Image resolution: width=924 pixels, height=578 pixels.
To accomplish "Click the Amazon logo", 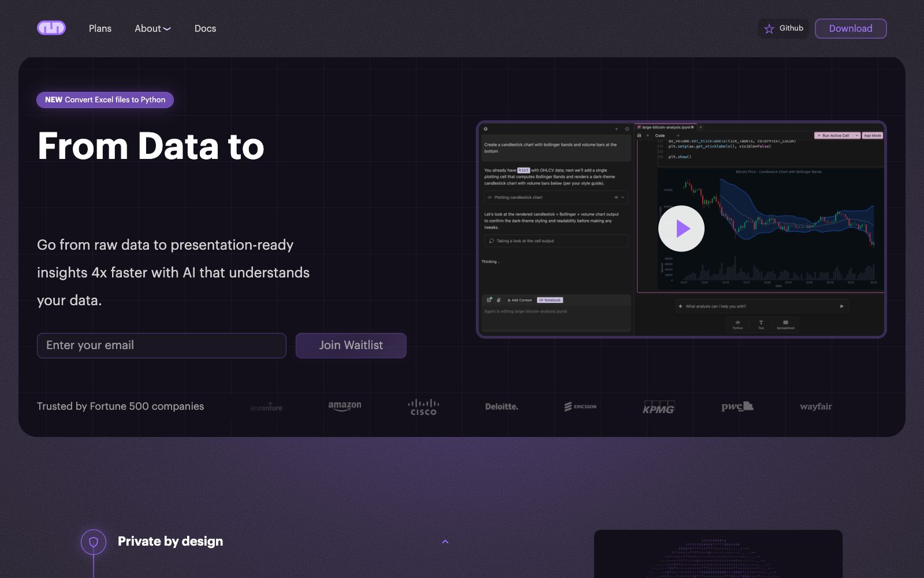I will (345, 406).
